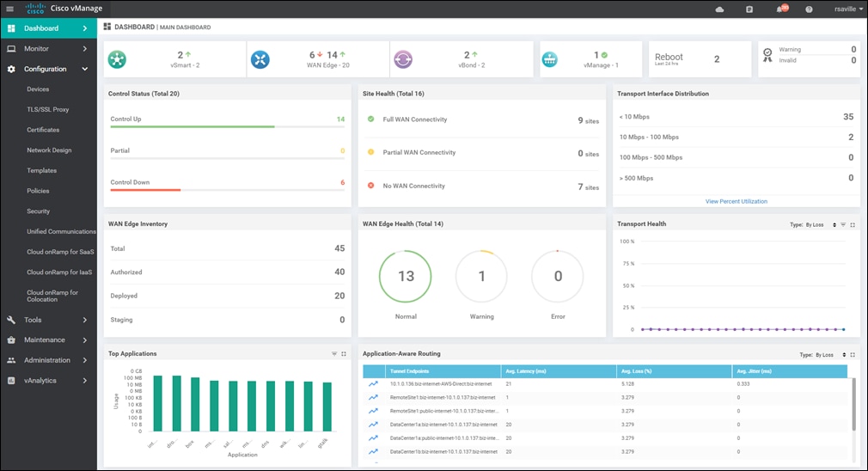The image size is (868, 471).
Task: Click View Percent Utilization link
Action: [x=737, y=201]
